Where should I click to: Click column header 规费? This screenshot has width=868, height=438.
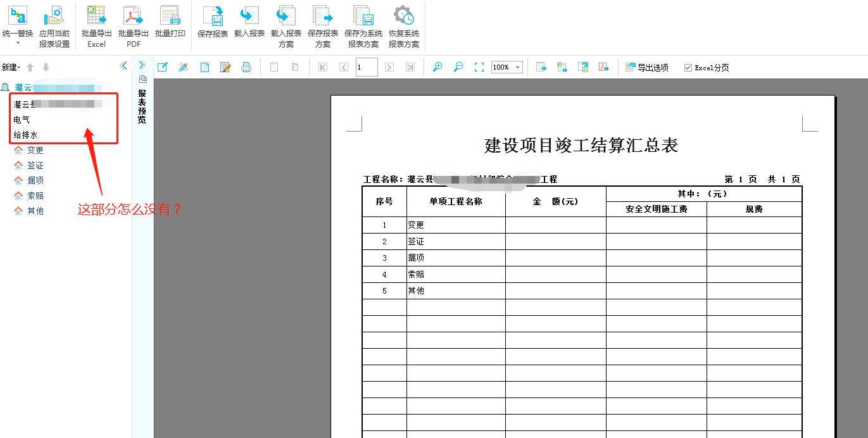(x=754, y=210)
